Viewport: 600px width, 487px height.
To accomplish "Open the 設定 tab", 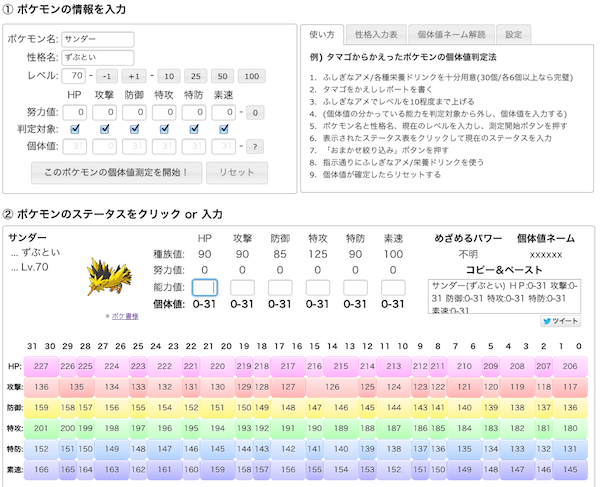I will coord(514,35).
